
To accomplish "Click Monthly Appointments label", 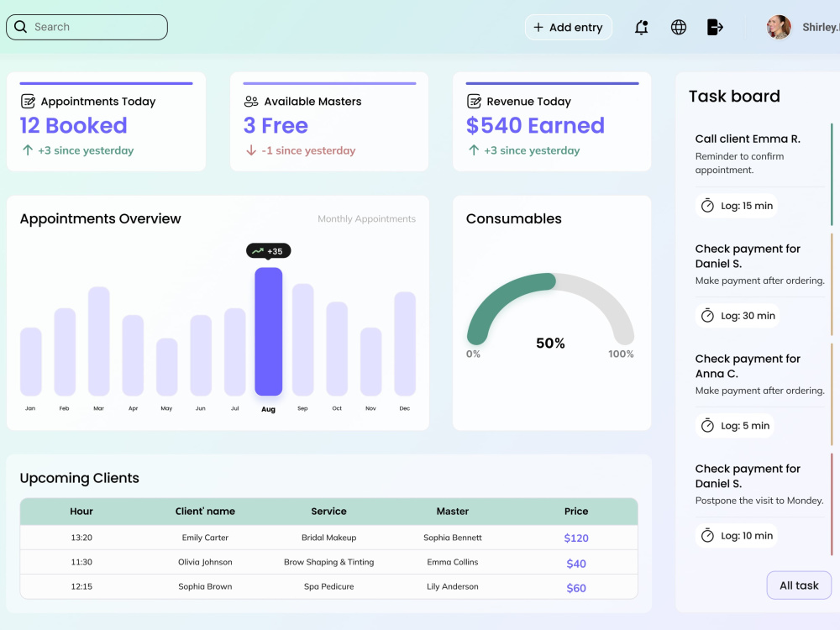I will click(366, 218).
